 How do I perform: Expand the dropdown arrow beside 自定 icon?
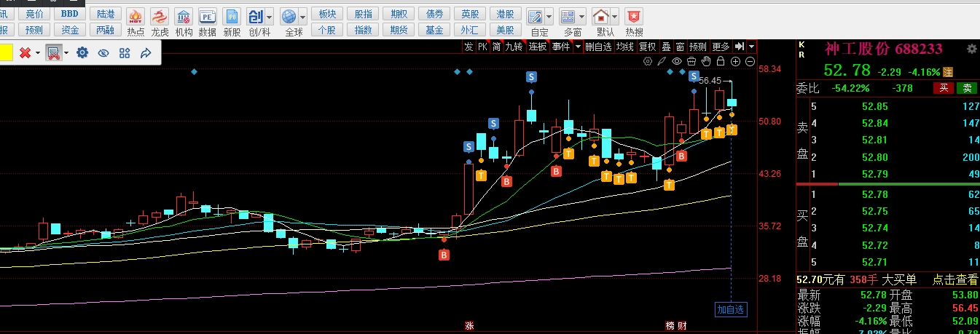click(x=548, y=16)
